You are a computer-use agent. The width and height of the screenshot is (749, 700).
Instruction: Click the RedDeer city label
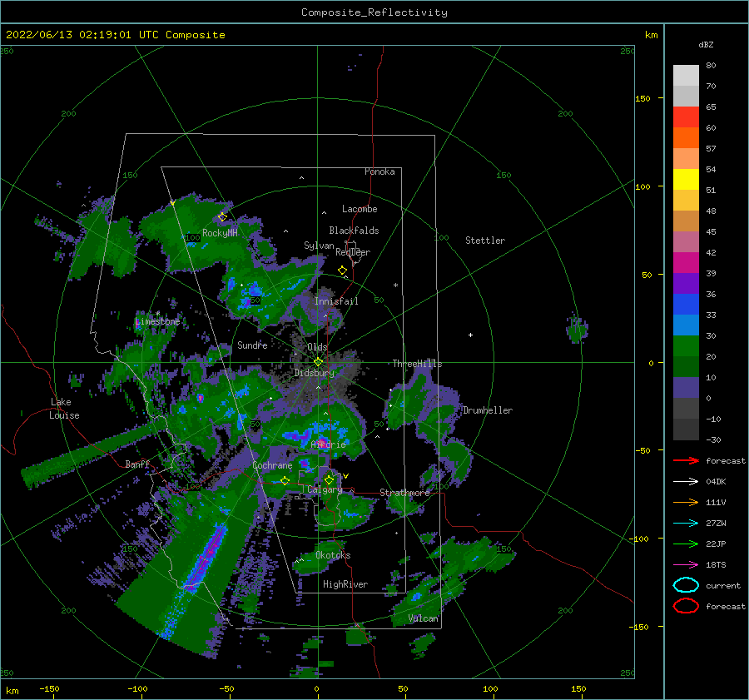point(353,252)
